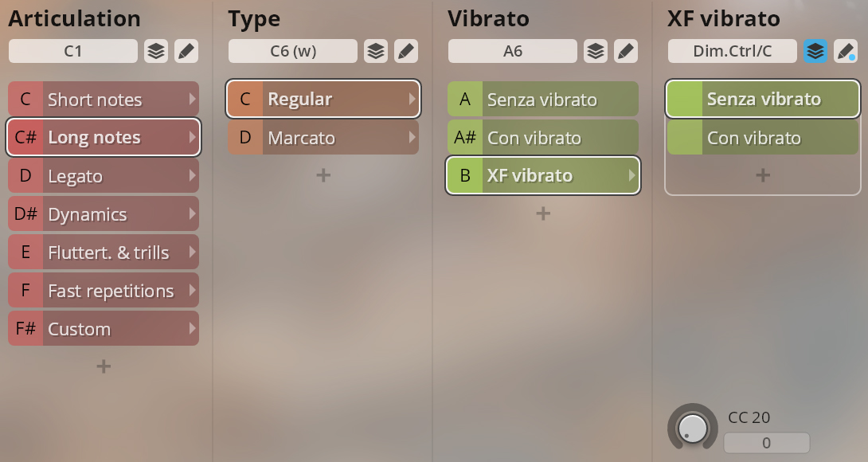The height and width of the screenshot is (462, 868).
Task: Click the CC 20 rotary knob
Action: pyautogui.click(x=693, y=428)
